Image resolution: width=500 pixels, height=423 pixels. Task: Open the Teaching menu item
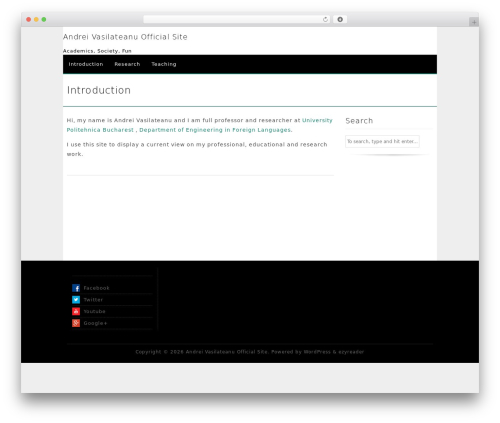164,64
